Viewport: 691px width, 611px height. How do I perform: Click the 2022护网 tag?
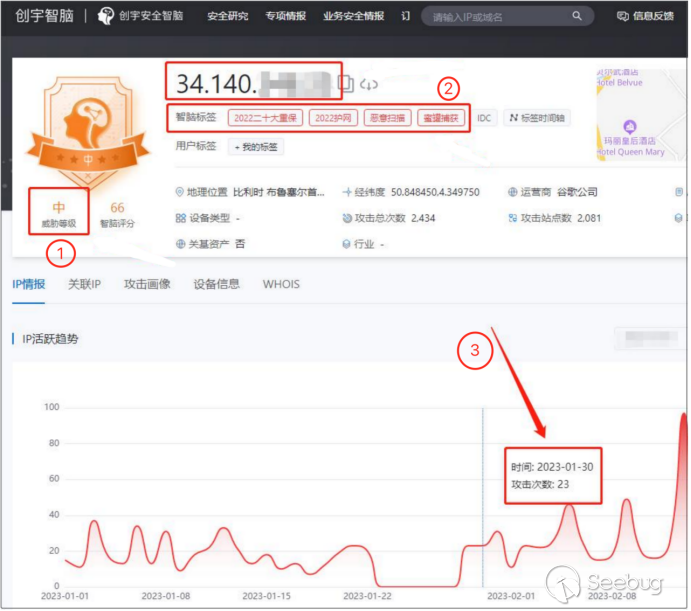(334, 118)
